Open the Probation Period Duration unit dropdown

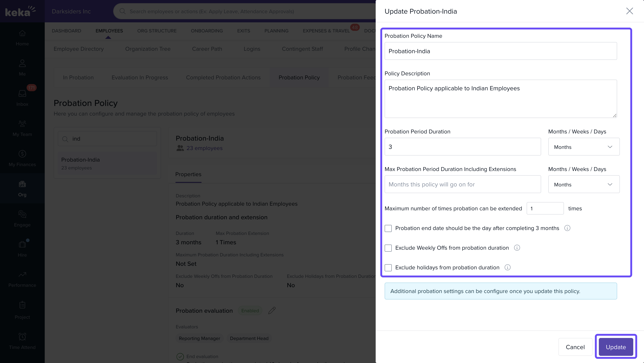pos(583,147)
